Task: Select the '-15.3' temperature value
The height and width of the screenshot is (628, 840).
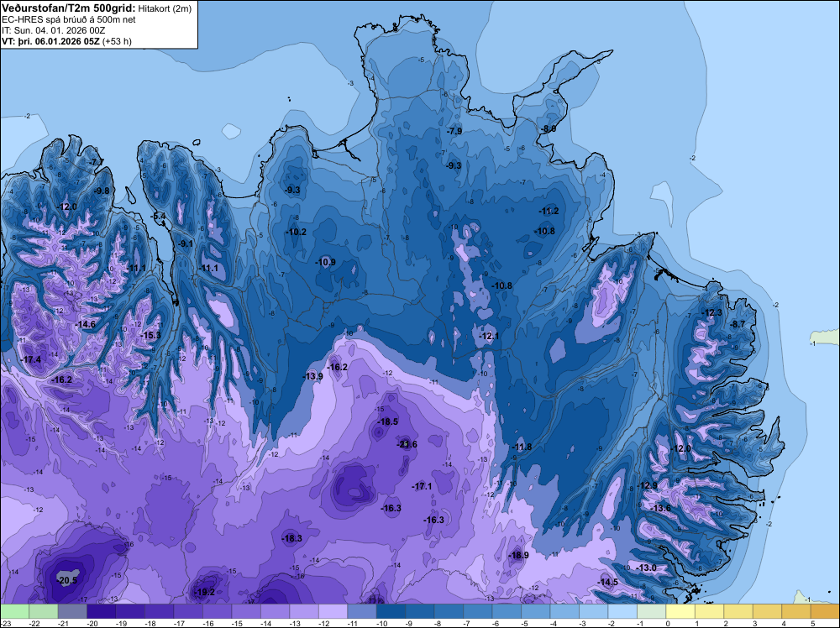Action: pos(150,336)
